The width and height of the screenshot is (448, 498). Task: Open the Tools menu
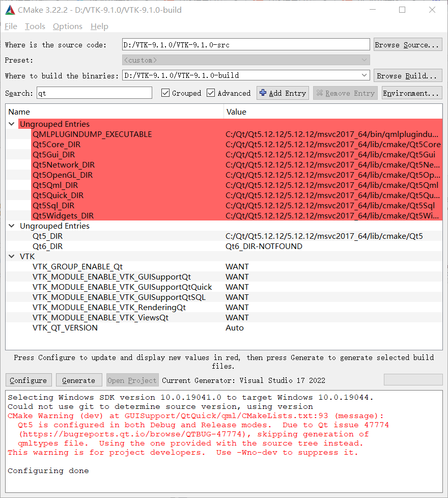tap(35, 26)
